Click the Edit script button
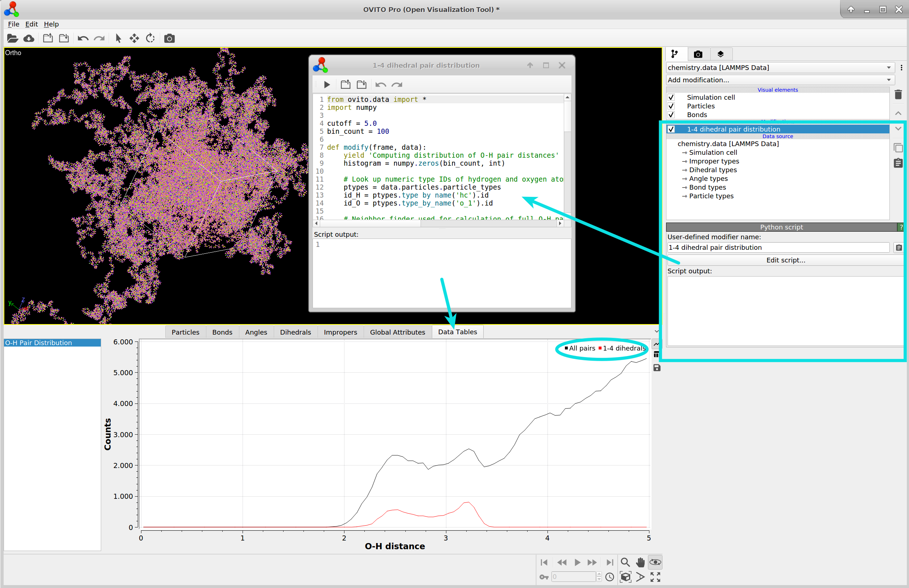 (785, 260)
